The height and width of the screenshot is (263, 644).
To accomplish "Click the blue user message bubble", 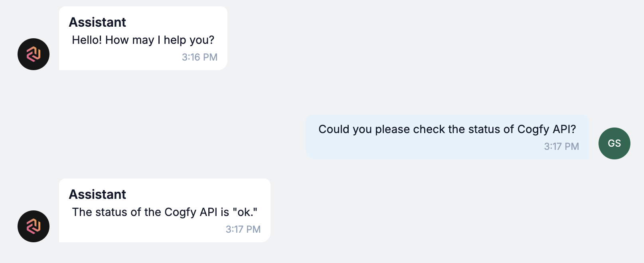I will 447,137.
